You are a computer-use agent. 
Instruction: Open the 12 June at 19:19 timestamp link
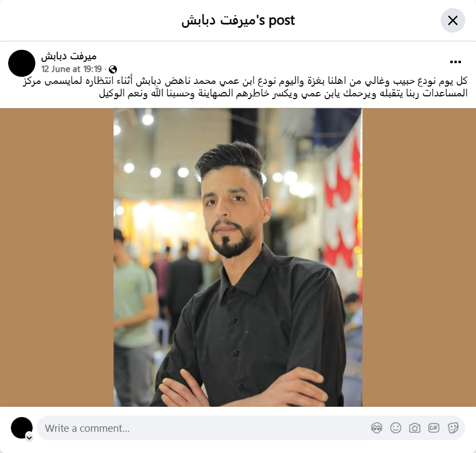pyautogui.click(x=71, y=69)
